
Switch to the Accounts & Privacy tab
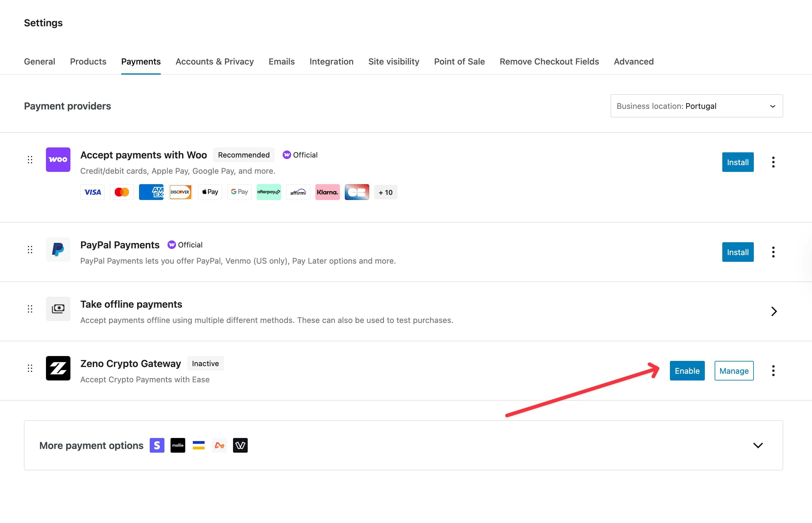[214, 61]
